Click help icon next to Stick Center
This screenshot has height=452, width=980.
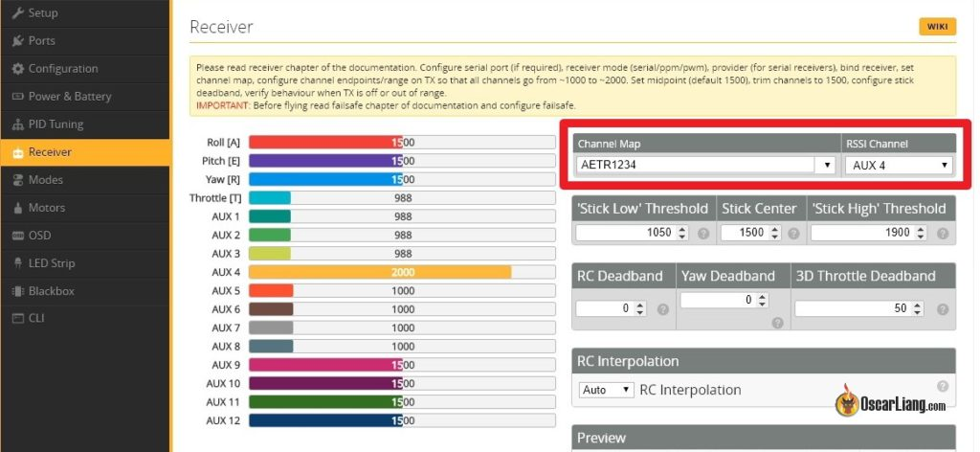tap(793, 234)
